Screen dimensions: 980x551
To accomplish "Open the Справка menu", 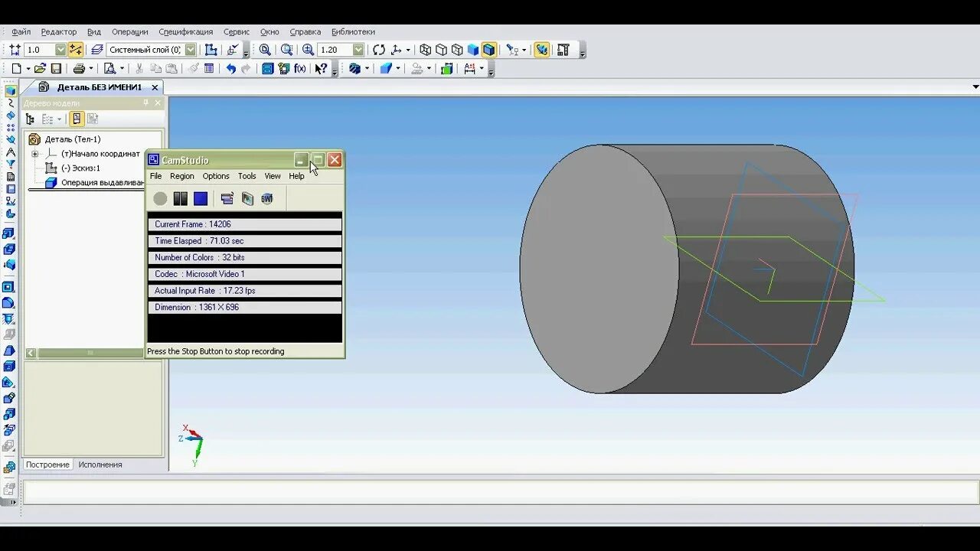I will pos(305,32).
